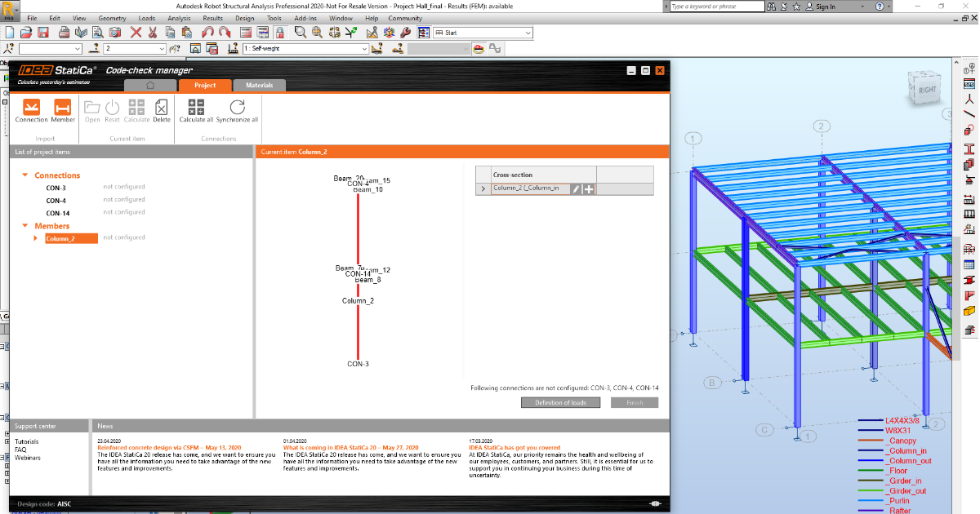
Task: Click the Connection import icon
Action: coord(31,108)
